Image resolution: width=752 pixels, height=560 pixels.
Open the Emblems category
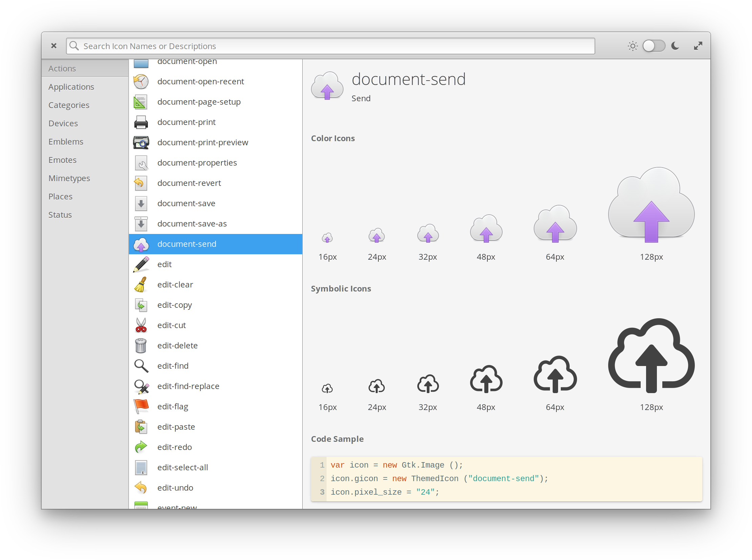tap(66, 142)
